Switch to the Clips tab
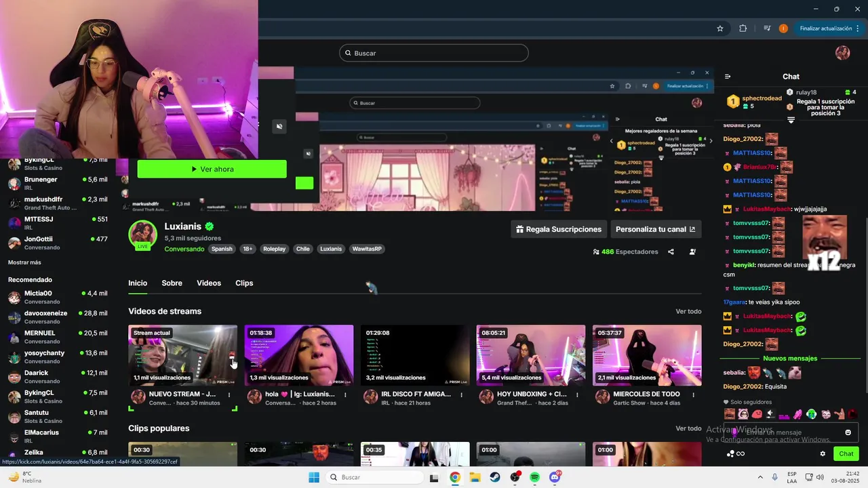The width and height of the screenshot is (868, 488). [244, 283]
